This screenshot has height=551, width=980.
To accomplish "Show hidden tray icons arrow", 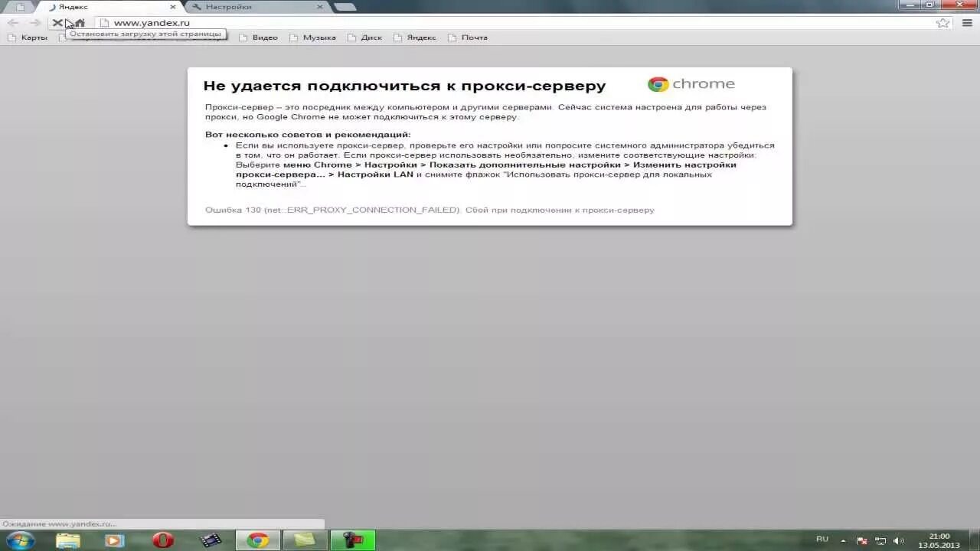I will pyautogui.click(x=844, y=540).
